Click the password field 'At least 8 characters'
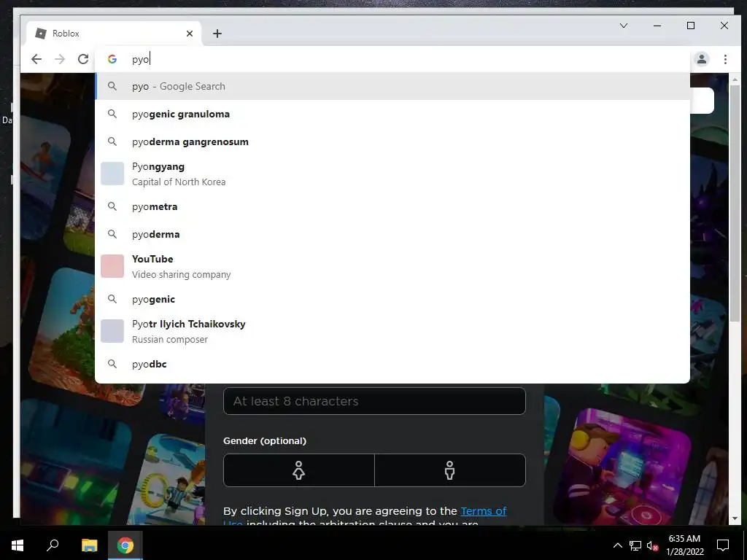Viewport: 747px width, 560px height. point(374,401)
